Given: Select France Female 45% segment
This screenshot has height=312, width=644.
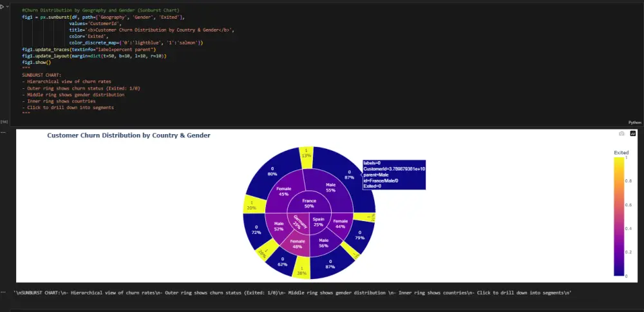Looking at the screenshot, I should pyautogui.click(x=283, y=191).
